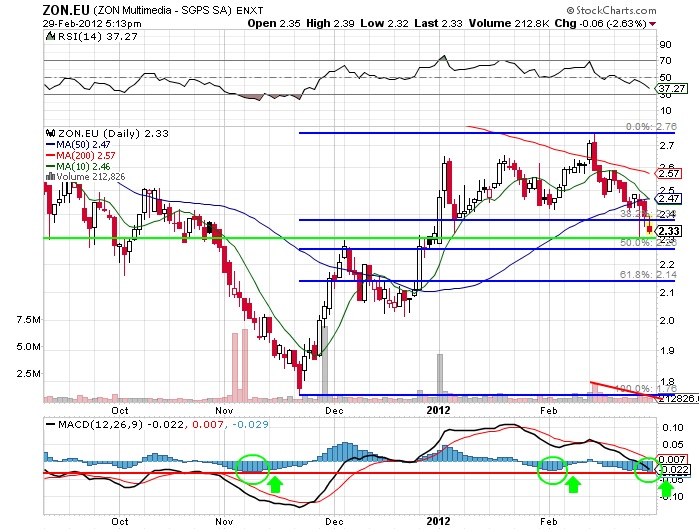This screenshot has height=529, width=699.
Task: Click the 5.0M volume axis label
Action: click(x=29, y=346)
